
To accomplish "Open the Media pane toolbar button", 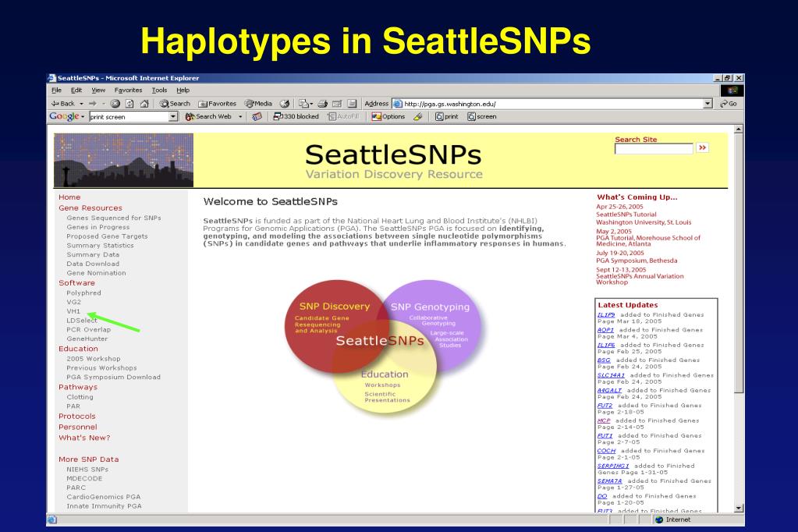I will (258, 103).
